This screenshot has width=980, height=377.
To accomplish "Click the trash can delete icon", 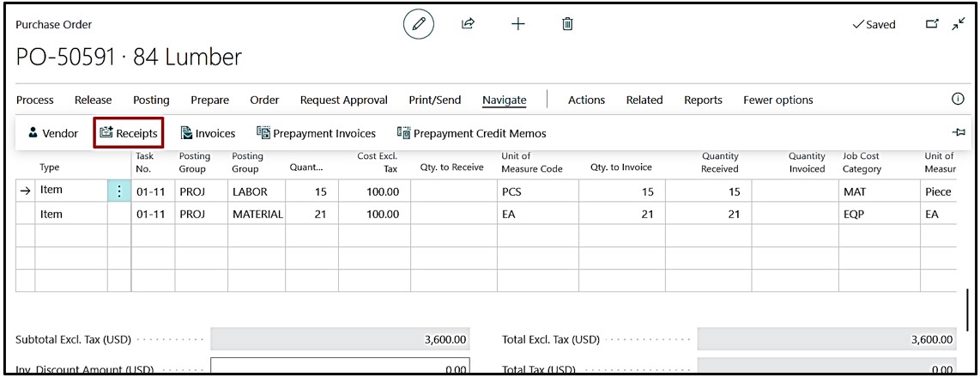I will pos(567,25).
